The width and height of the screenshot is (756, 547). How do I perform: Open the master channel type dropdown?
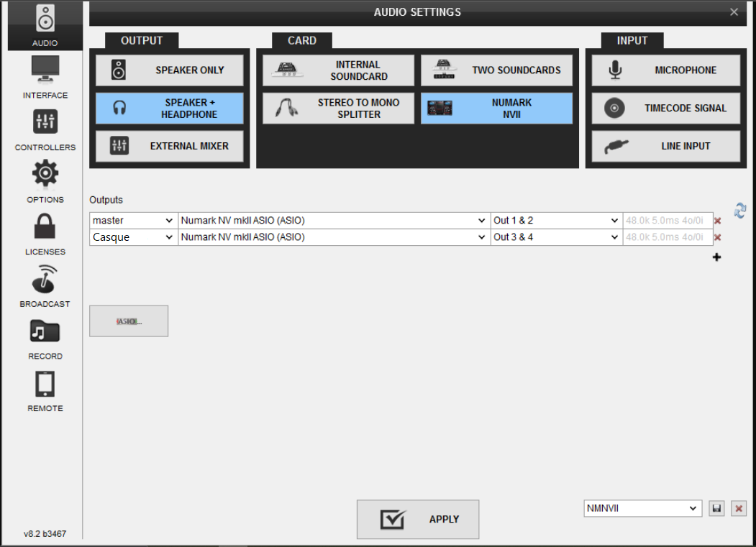(134, 221)
